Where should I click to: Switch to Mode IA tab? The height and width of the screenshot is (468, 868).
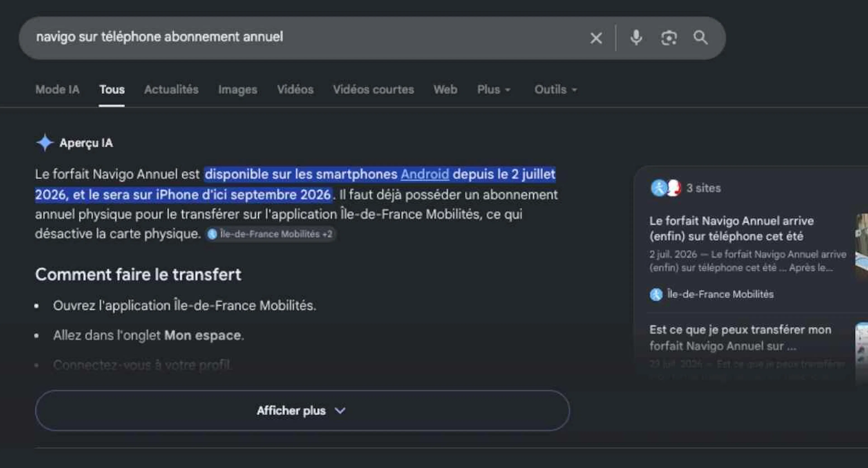pos(57,90)
